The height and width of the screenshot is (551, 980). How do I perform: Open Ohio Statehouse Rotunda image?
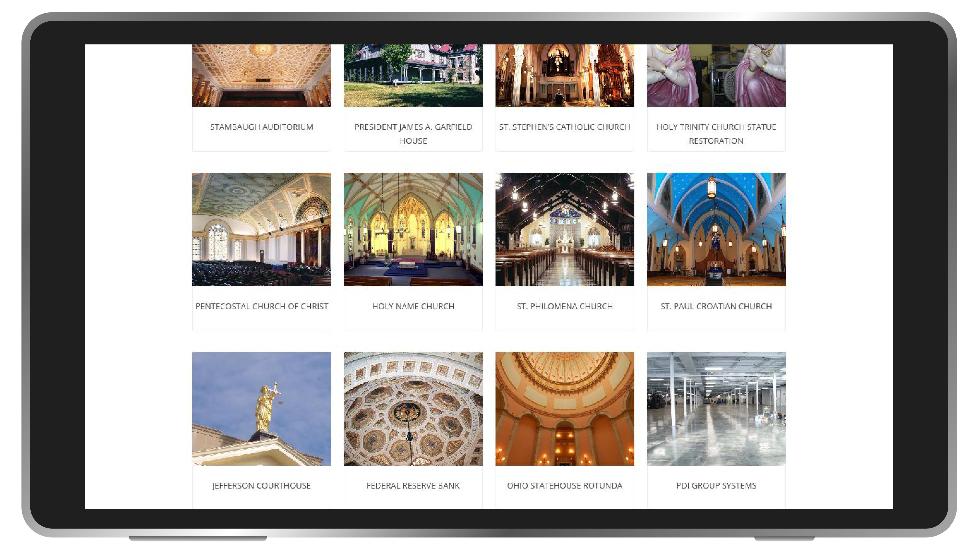click(564, 408)
